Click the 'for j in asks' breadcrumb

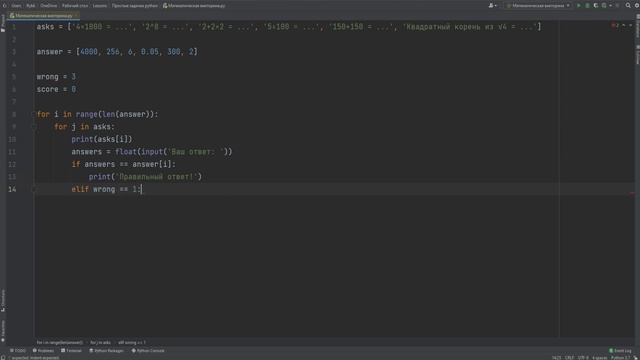(x=100, y=342)
